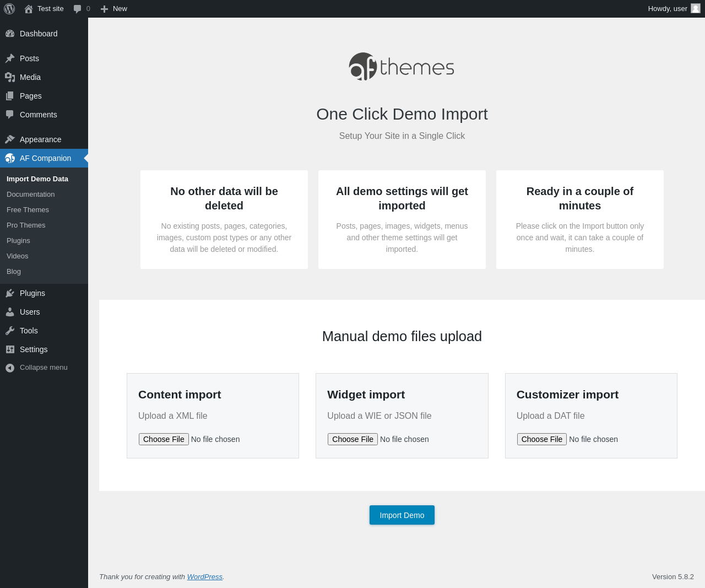
Task: Click the AF themes logo
Action: tap(402, 67)
